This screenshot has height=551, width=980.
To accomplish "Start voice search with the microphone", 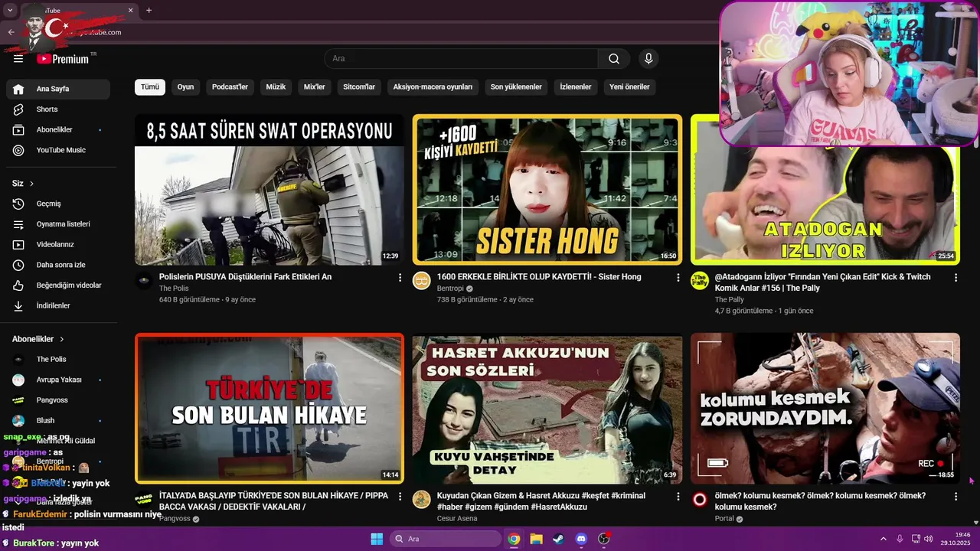I will coord(648,59).
